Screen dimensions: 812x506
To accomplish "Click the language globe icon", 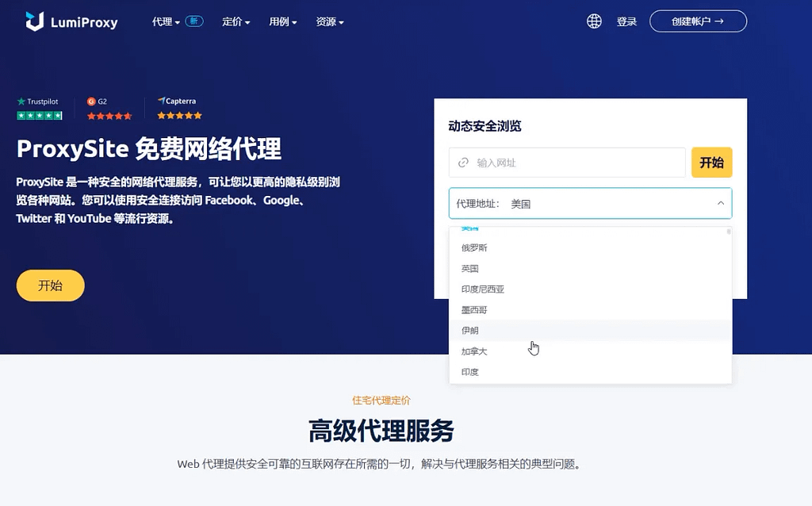I will pyautogui.click(x=595, y=21).
